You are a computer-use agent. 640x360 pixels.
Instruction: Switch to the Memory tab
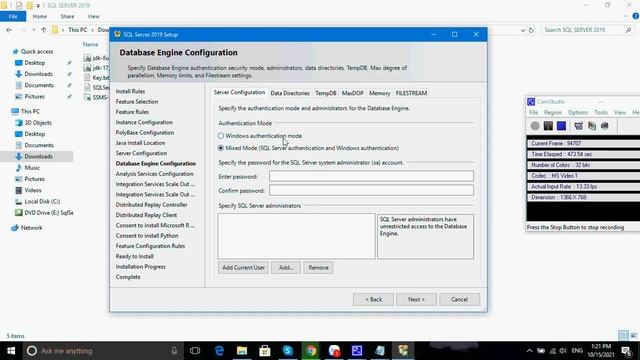pyautogui.click(x=380, y=93)
